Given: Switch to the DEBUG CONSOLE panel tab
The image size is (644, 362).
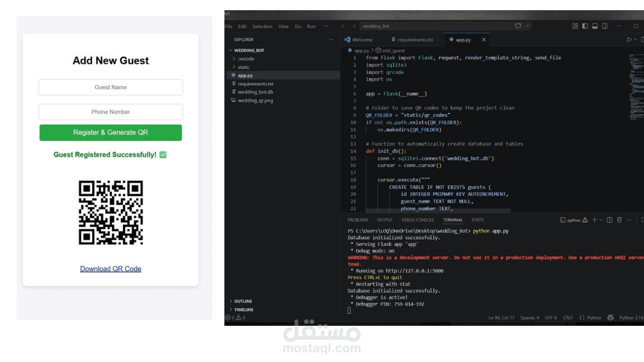Looking at the screenshot, I should [418, 220].
